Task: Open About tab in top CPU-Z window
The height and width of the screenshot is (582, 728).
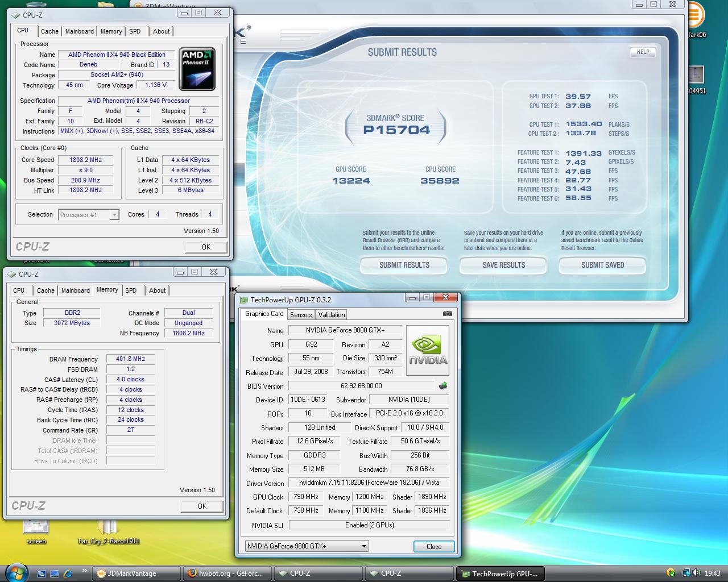Action: [x=161, y=31]
